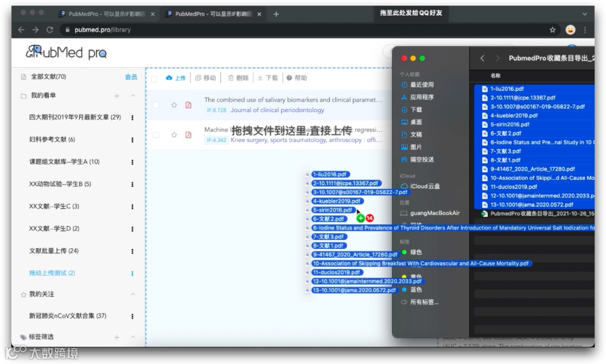This screenshot has width=606, height=364.
Task: Open the Knee surgery, sports traumatology link
Action: click(306, 140)
